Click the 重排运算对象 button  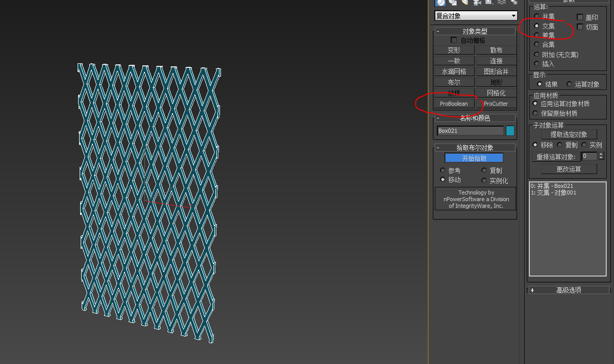(x=556, y=157)
